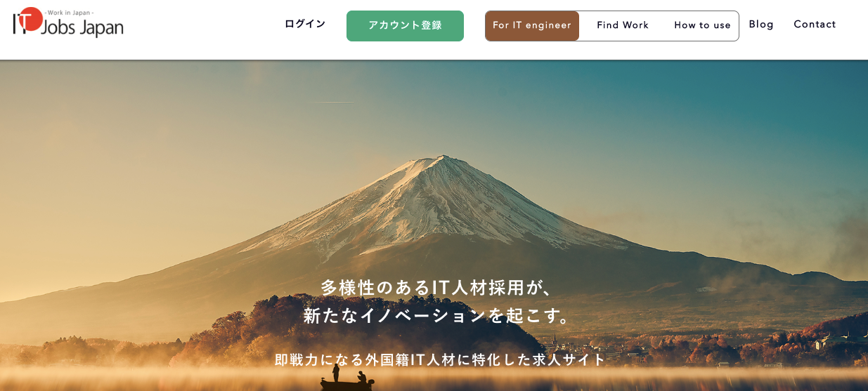Click the Work in Japan tagline
Image resolution: width=868 pixels, height=391 pixels.
[x=70, y=13]
